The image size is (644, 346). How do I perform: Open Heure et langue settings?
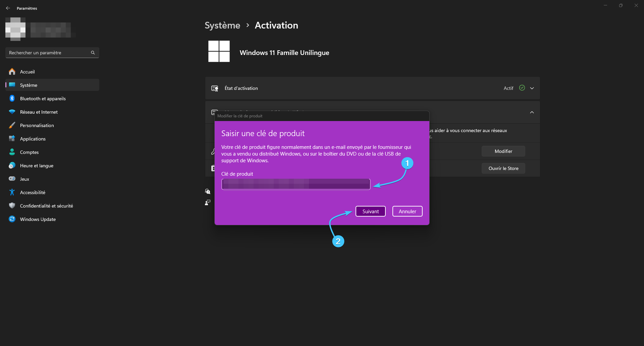(52, 166)
